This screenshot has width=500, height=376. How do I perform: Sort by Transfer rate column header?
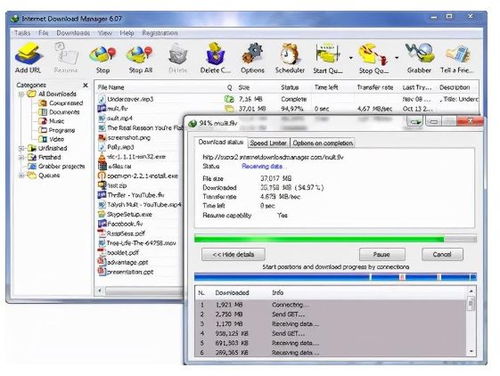tap(376, 87)
